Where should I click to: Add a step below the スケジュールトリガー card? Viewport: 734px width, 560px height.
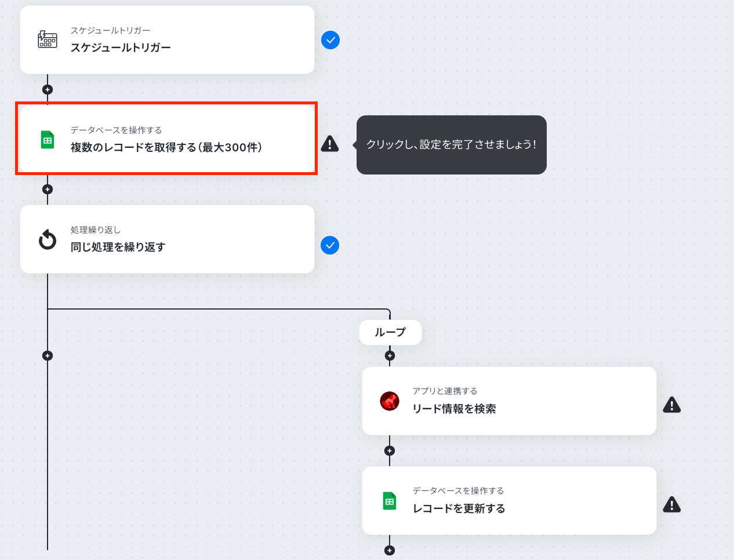tap(48, 89)
